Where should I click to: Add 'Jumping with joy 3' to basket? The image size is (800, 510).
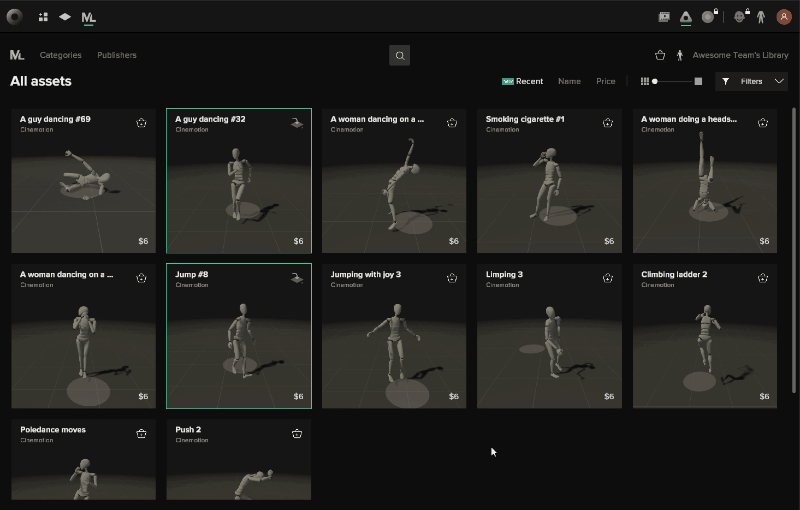[452, 278]
